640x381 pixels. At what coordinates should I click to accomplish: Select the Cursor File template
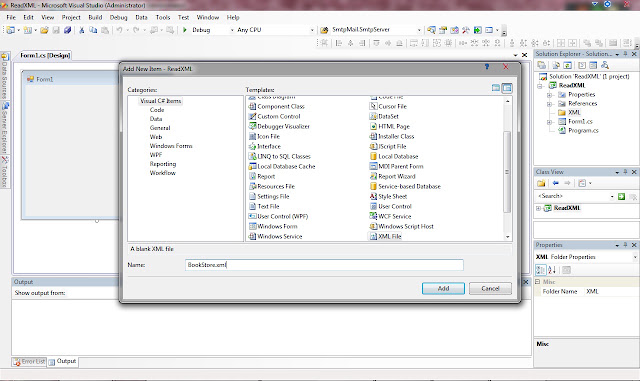(x=388, y=106)
